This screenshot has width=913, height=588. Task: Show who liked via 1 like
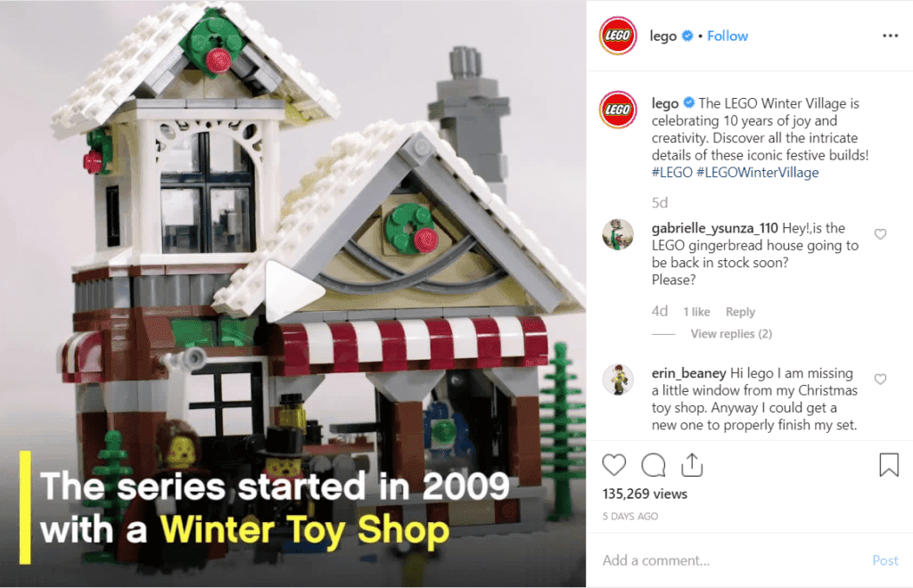coord(696,313)
